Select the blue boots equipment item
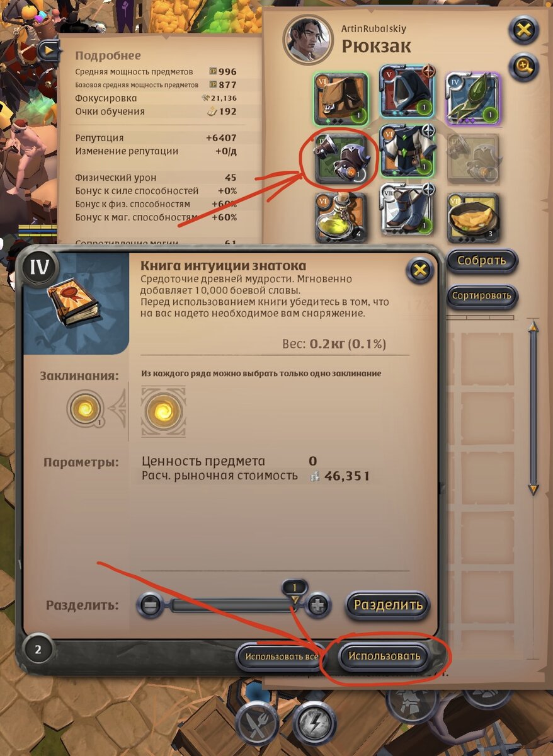Viewport: 553px width, 756px height. pyautogui.click(x=408, y=217)
